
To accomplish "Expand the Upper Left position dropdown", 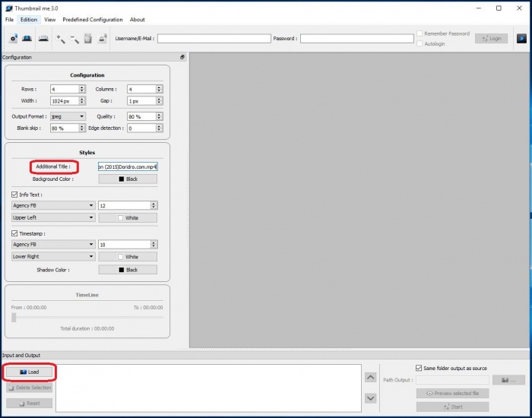I will coord(53,217).
